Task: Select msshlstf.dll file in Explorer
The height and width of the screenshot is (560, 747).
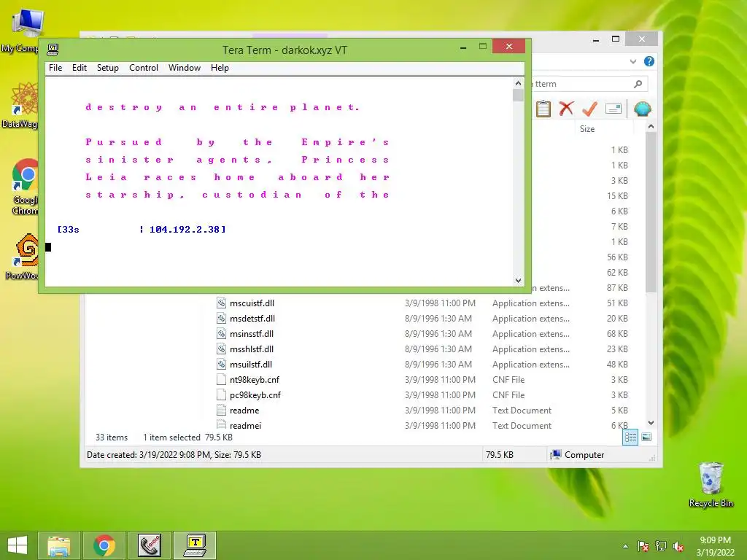Action: [252, 349]
